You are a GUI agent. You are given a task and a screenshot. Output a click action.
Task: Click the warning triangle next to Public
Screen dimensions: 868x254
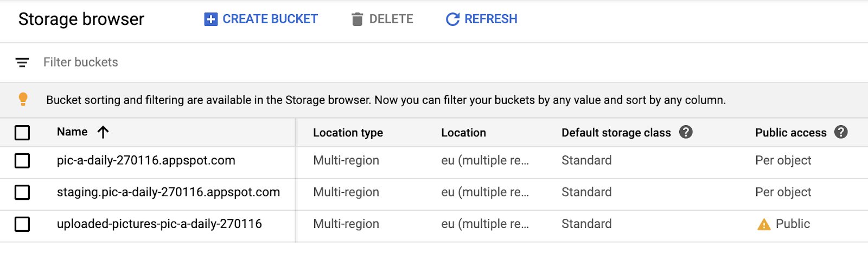coord(764,224)
